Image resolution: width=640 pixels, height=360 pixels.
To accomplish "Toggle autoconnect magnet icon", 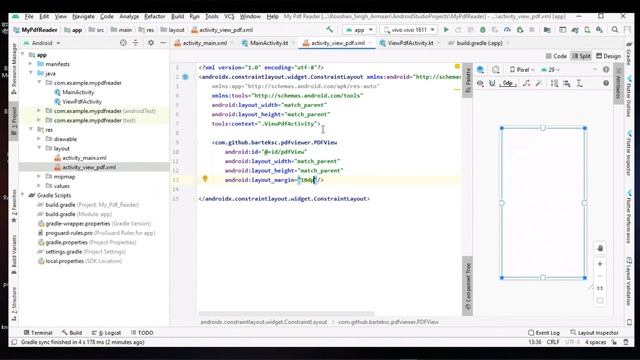I will [x=492, y=83].
